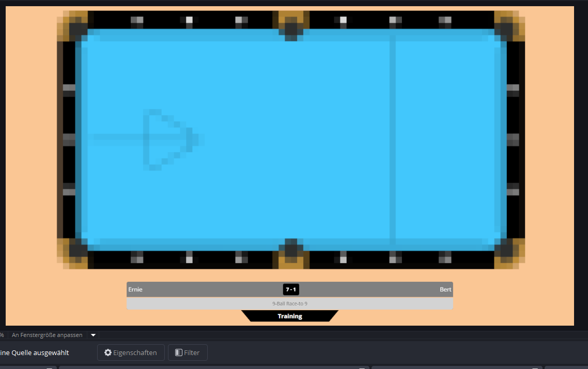This screenshot has height=369, width=588.
Task: Click the top-right corner pocket
Action: [x=506, y=28]
